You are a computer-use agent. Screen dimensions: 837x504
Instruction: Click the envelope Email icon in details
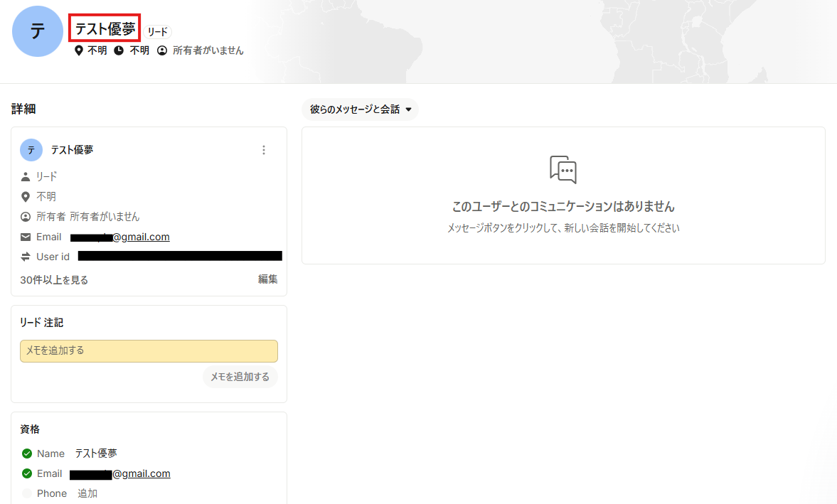click(x=26, y=237)
